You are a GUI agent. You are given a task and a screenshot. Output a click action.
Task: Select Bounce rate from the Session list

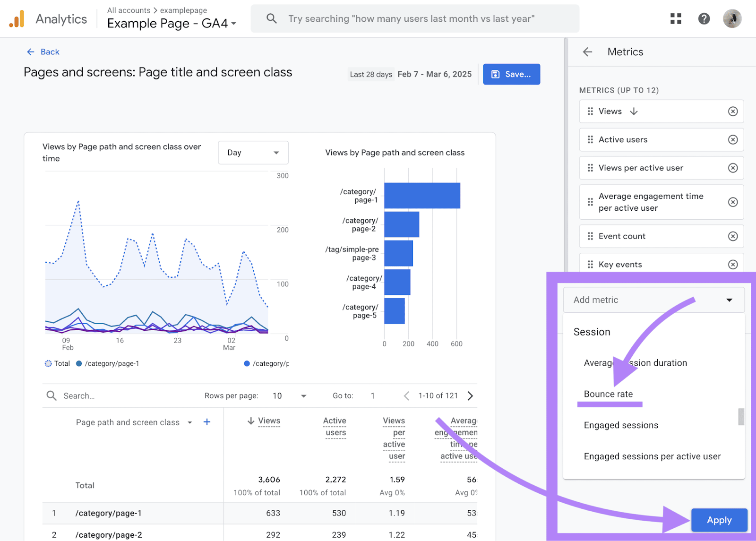(609, 394)
